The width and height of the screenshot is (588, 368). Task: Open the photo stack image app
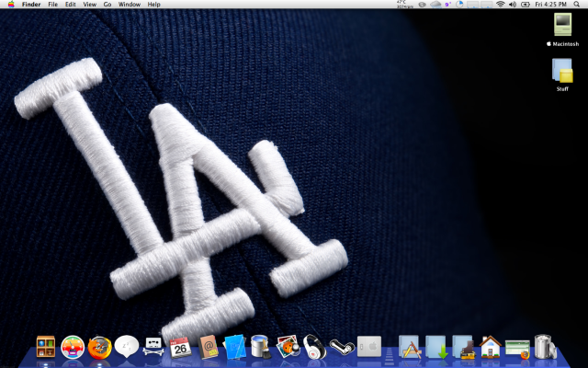point(288,347)
